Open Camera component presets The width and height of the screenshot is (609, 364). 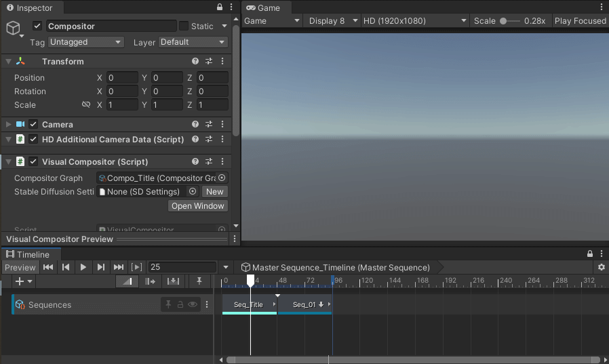click(209, 124)
